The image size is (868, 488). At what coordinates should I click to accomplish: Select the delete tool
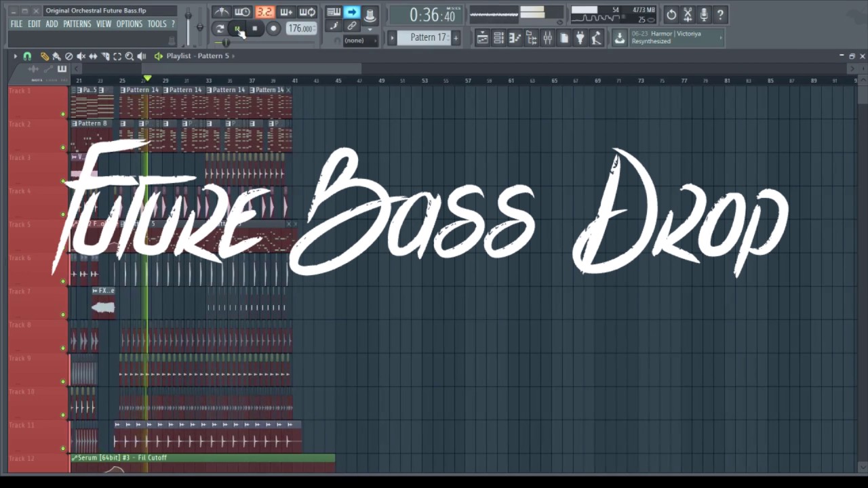(68, 56)
